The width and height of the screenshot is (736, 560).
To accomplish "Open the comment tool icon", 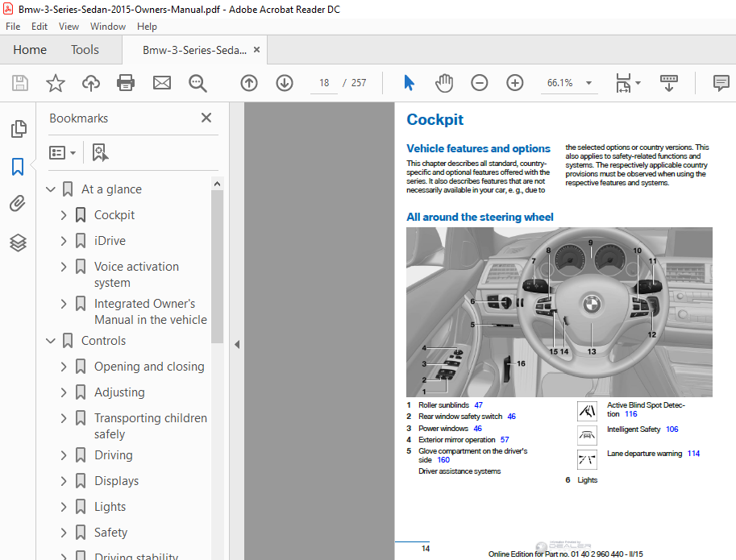I will 721,83.
